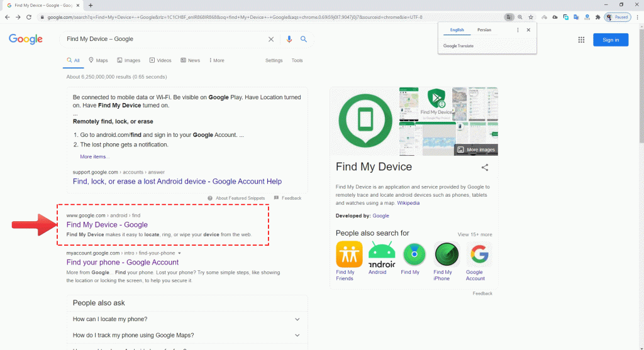This screenshot has height=350, width=644.
Task: Click the dark cloud extension icon
Action: (555, 17)
